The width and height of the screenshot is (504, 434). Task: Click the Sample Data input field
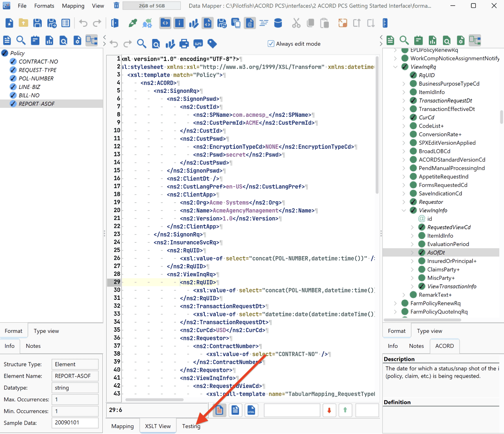[x=75, y=423]
